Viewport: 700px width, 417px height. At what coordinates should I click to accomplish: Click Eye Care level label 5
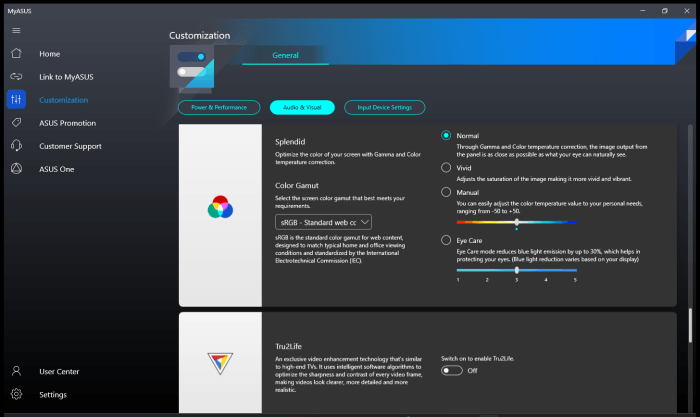[575, 280]
